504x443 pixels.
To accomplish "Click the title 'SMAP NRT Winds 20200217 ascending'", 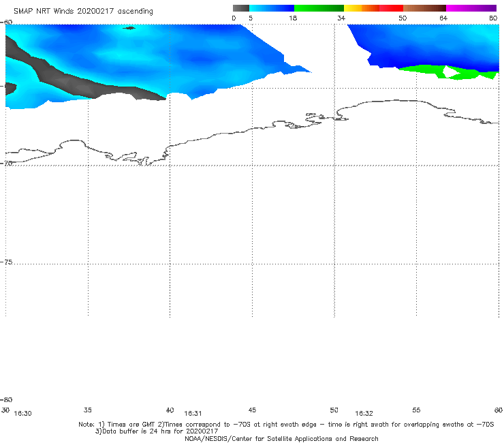I will click(x=83, y=12).
